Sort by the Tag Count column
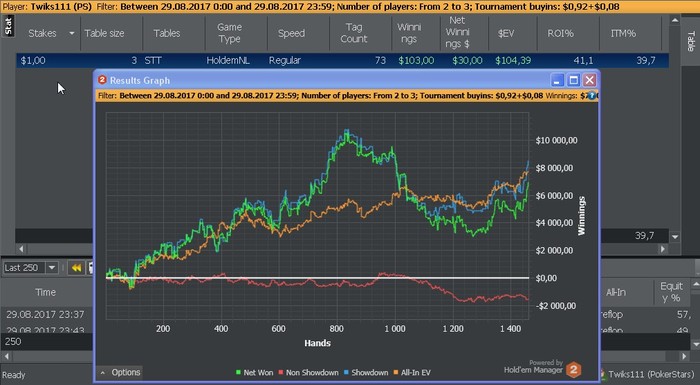Screen dimensions: 700x385 (354, 33)
